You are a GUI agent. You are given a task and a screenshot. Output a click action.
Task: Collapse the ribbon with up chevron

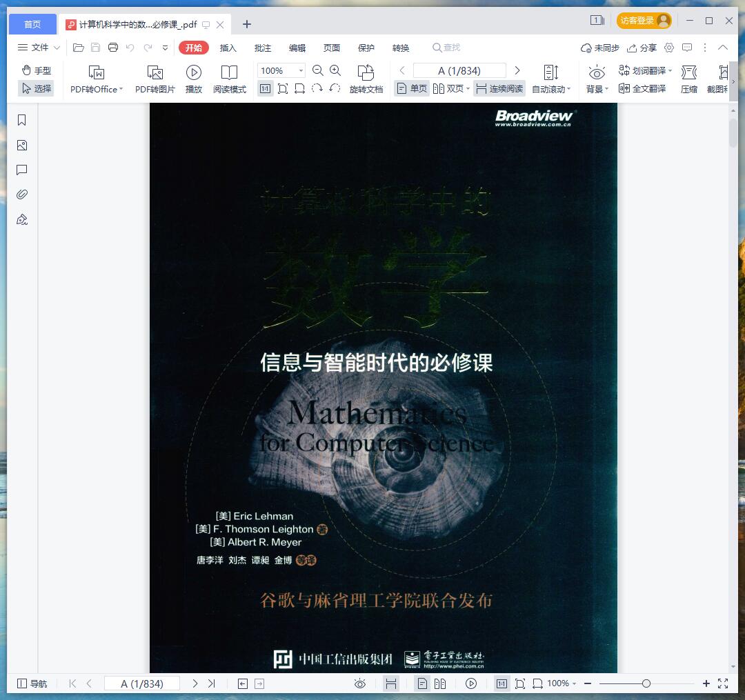pyautogui.click(x=723, y=48)
